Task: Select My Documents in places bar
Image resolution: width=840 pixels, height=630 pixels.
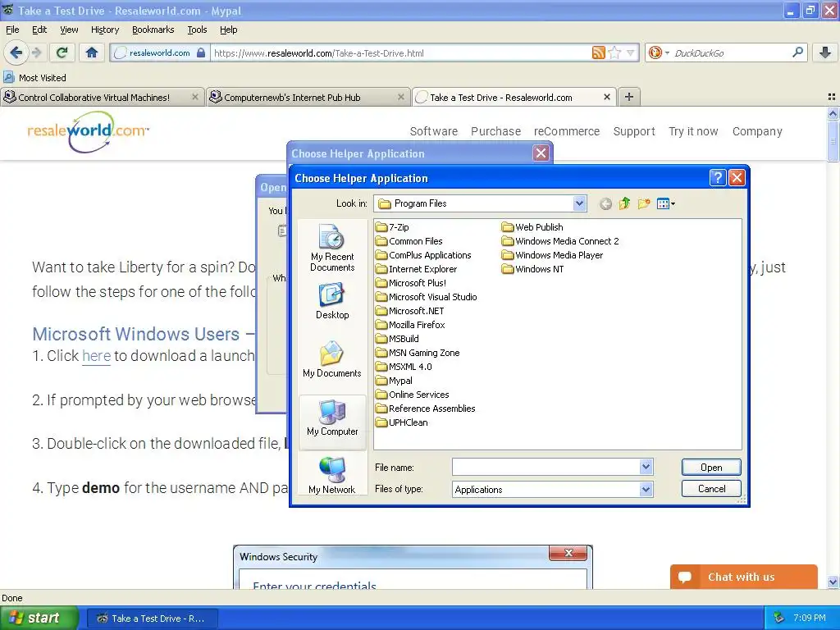Action: (x=332, y=359)
